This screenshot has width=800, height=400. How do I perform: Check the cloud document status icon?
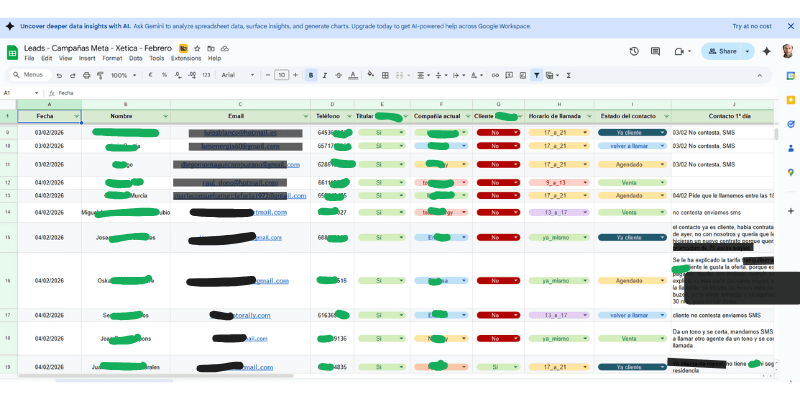pyautogui.click(x=224, y=48)
